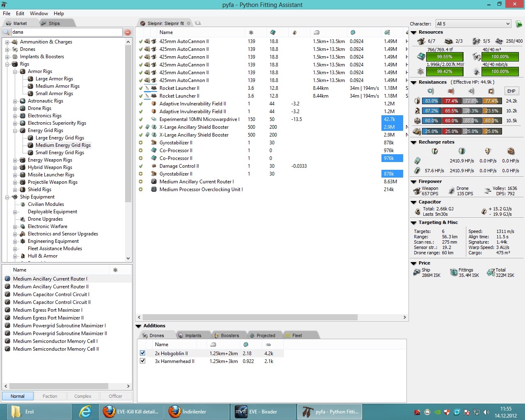The image size is (525, 420).
Task: Switch to the Boosters tab
Action: coord(229,336)
